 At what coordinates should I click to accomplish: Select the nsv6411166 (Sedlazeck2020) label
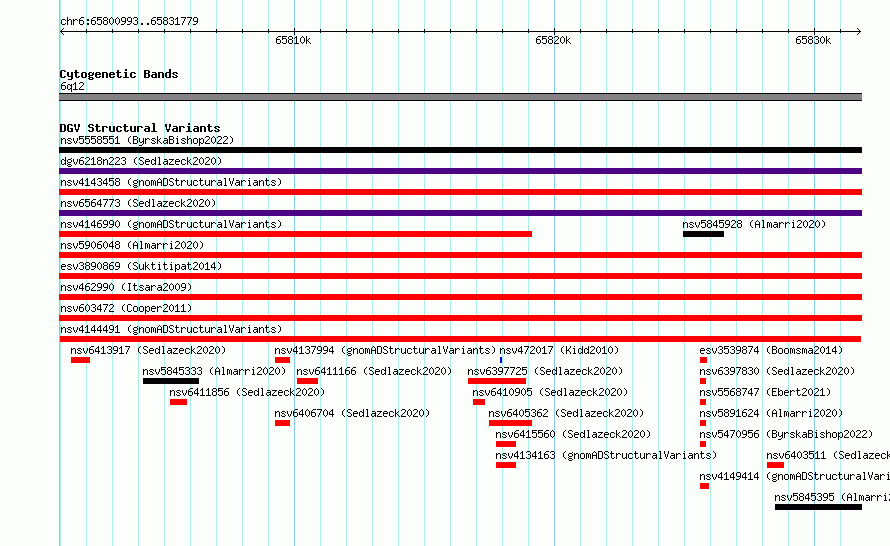(x=374, y=371)
